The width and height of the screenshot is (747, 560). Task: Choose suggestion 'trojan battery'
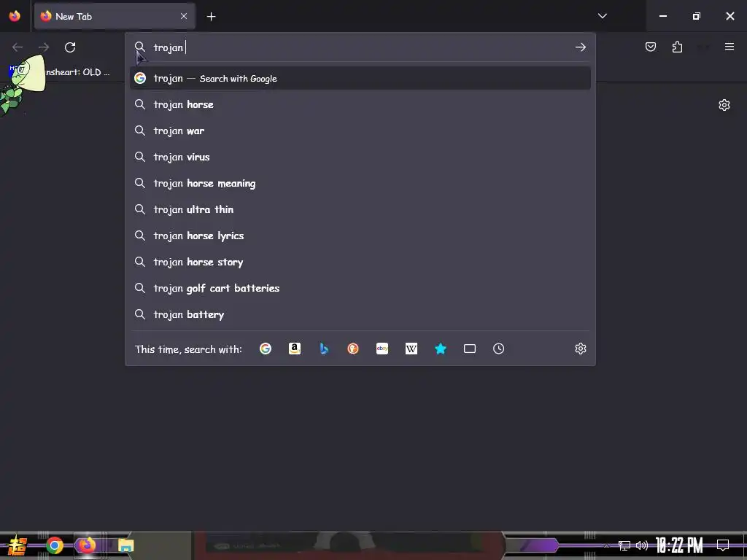click(360, 314)
